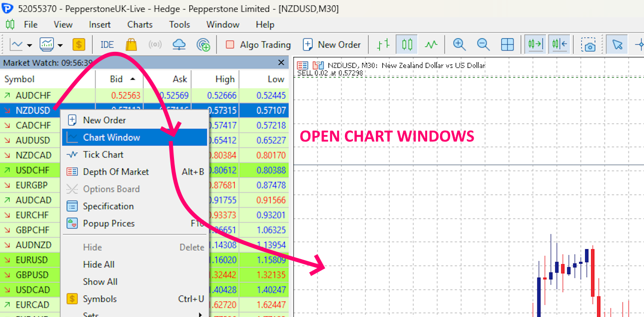Open the VPS cloud icon
644x317 pixels.
(179, 45)
